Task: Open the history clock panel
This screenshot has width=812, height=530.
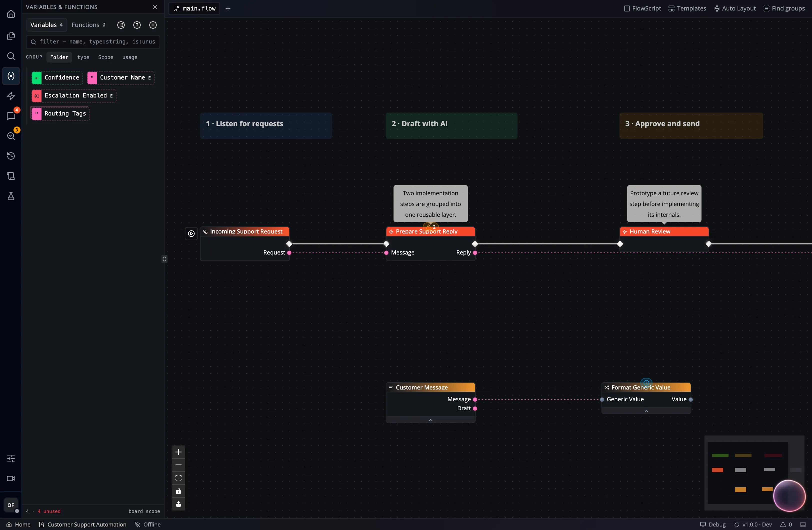Action: [11, 156]
